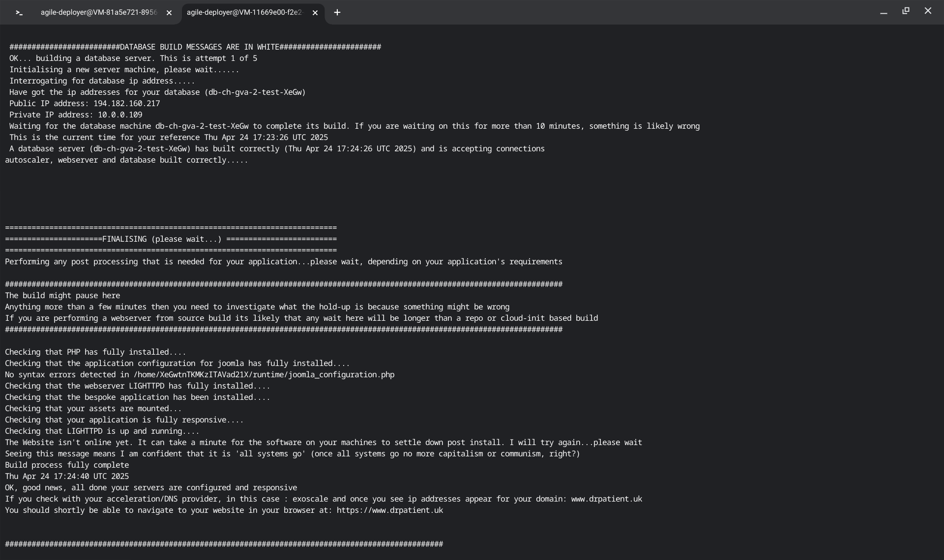Close the agile-deployer@VM-81a5e721 tab
944x560 pixels.
[x=169, y=13]
